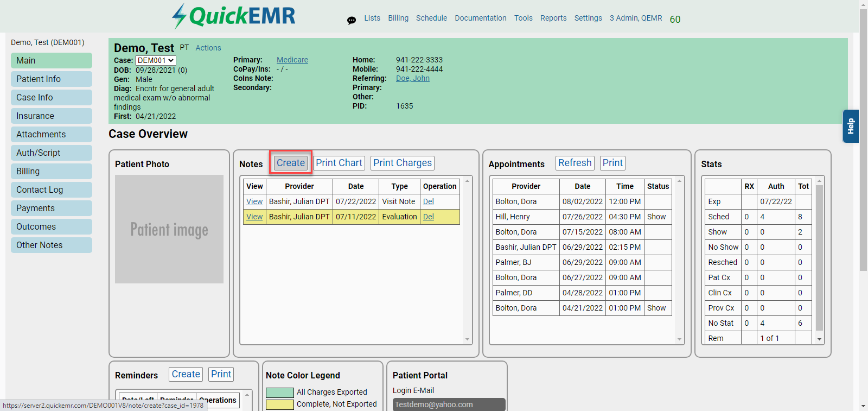This screenshot has width=868, height=411.
Task: Open the Documentation menu
Action: pyautogui.click(x=481, y=18)
